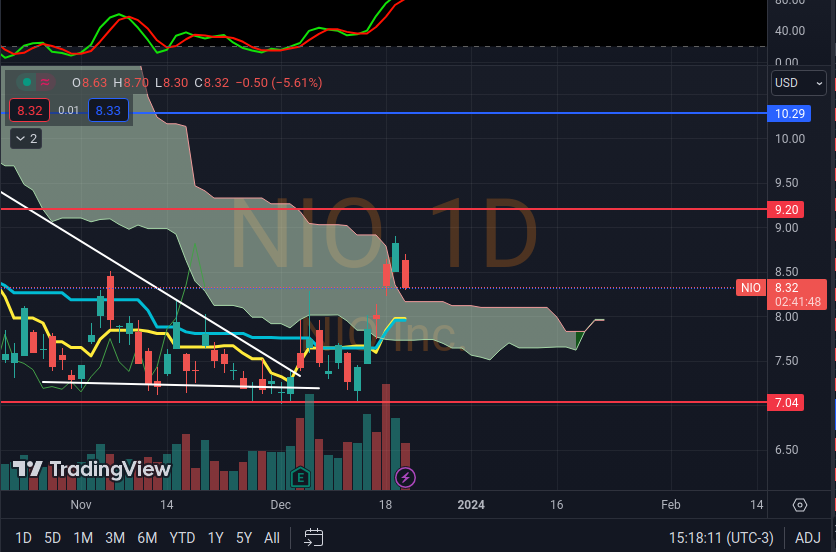Click the countdown timer 02:41:48
The image size is (836, 552).
[798, 302]
